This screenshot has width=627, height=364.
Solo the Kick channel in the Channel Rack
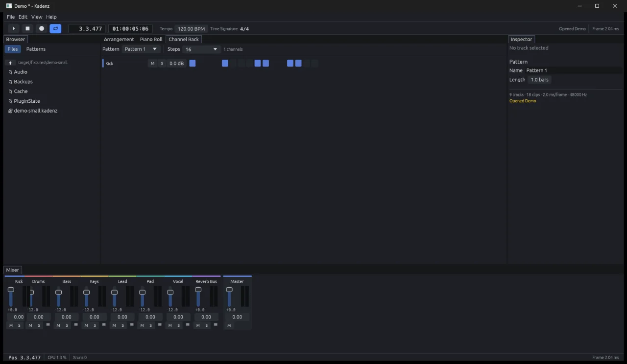pos(162,64)
